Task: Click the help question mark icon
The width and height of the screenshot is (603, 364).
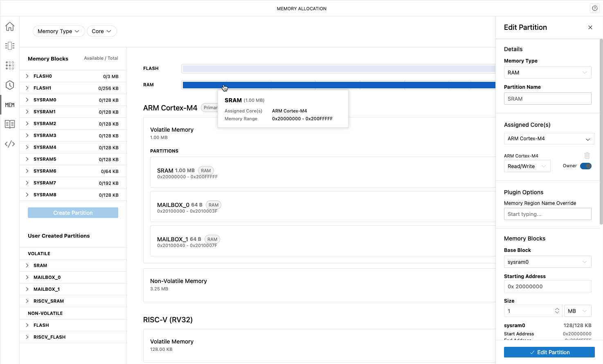Action: pyautogui.click(x=595, y=8)
